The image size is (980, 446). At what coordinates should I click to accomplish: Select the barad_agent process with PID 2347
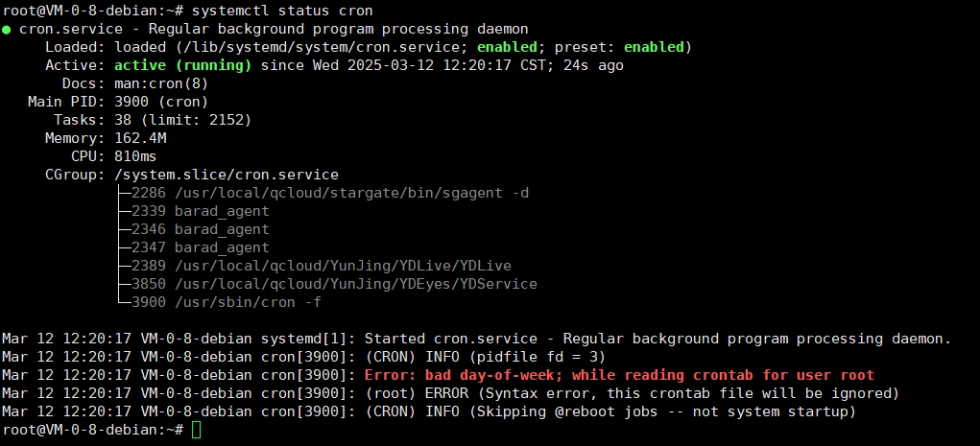201,247
